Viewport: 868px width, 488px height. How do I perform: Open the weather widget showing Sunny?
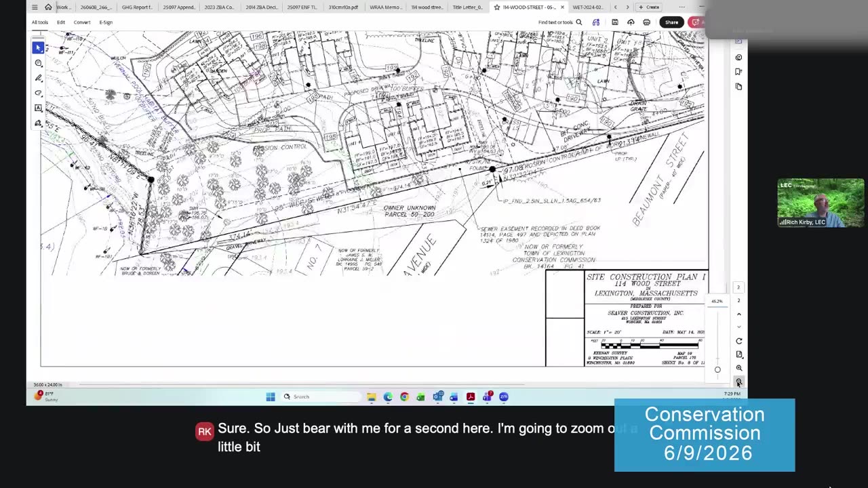[47, 396]
